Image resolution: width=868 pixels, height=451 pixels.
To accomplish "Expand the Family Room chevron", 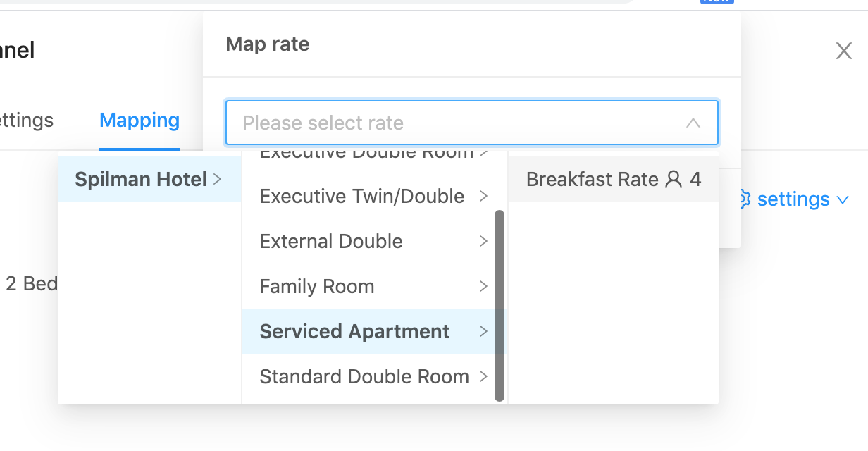I will coord(483,286).
